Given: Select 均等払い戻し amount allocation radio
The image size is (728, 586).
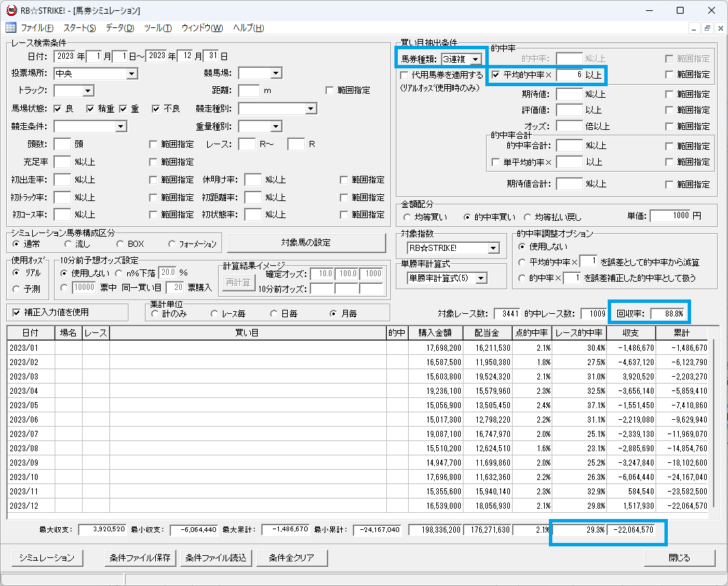Looking at the screenshot, I should pyautogui.click(x=528, y=217).
